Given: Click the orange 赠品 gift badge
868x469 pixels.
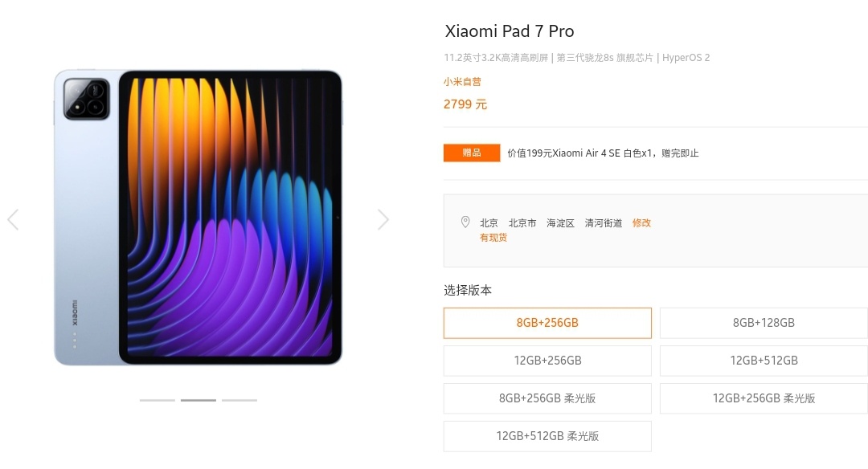Looking at the screenshot, I should (x=472, y=153).
